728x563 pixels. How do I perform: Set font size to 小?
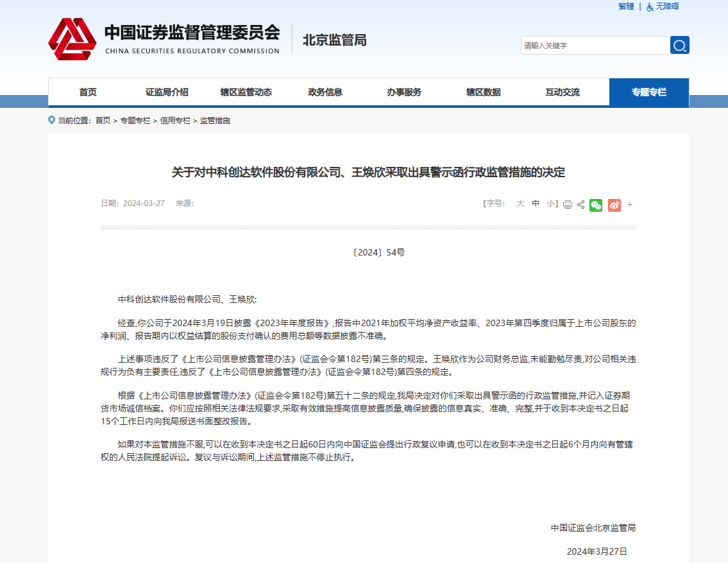click(x=550, y=204)
